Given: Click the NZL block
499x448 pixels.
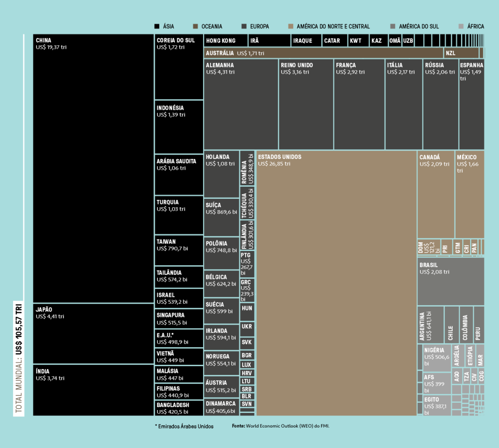Looking at the screenshot, I should [x=461, y=53].
